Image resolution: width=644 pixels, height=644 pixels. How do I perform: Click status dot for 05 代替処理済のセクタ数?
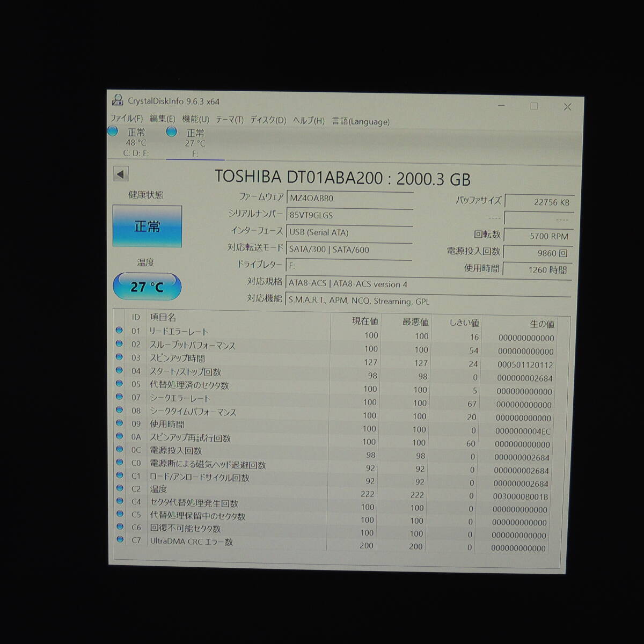pyautogui.click(x=119, y=383)
